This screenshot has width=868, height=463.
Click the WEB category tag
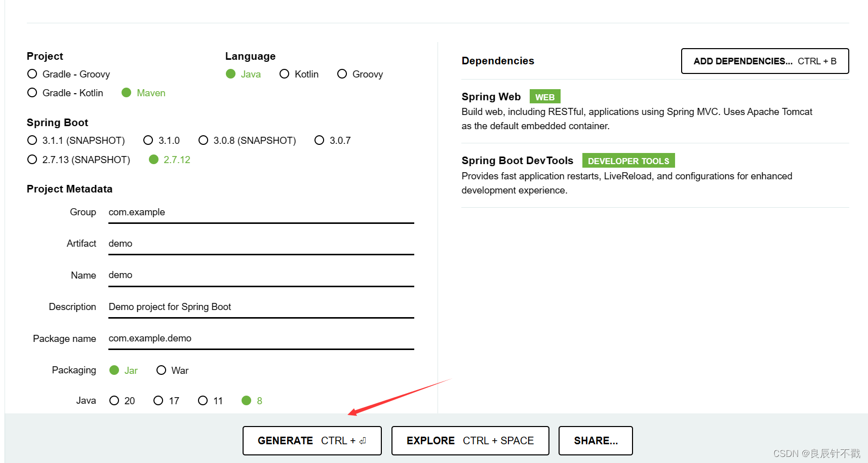tap(545, 97)
